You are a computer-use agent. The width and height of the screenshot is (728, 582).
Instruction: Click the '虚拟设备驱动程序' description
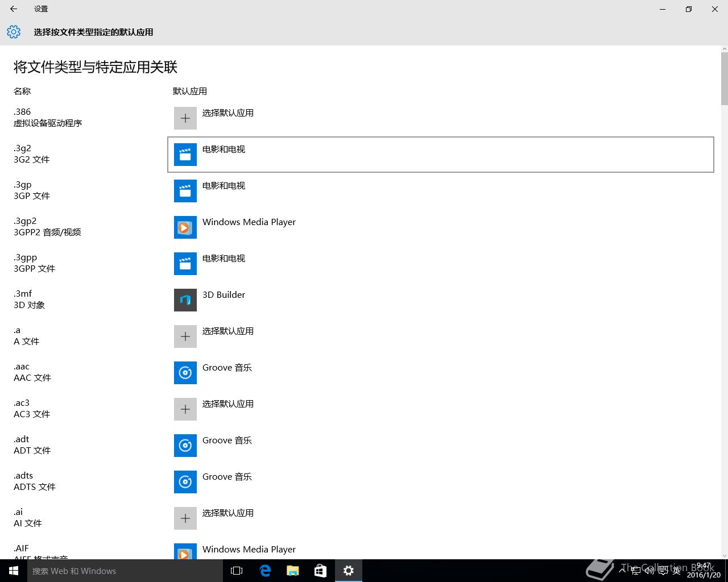48,123
